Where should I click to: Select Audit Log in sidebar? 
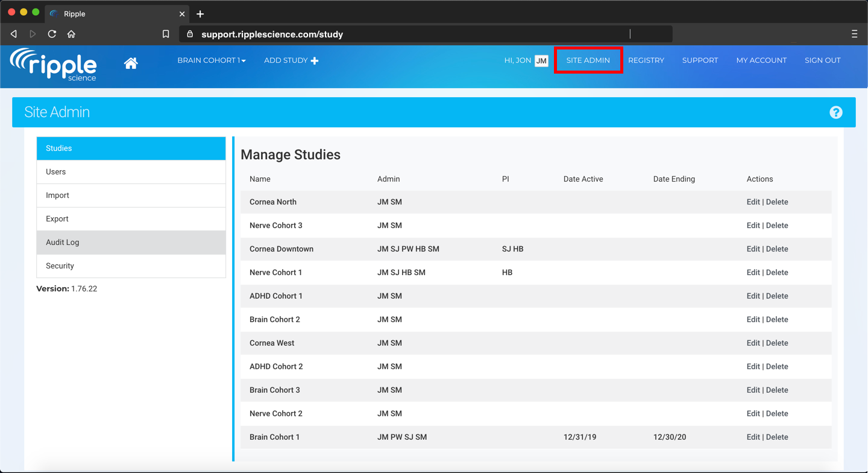131,243
